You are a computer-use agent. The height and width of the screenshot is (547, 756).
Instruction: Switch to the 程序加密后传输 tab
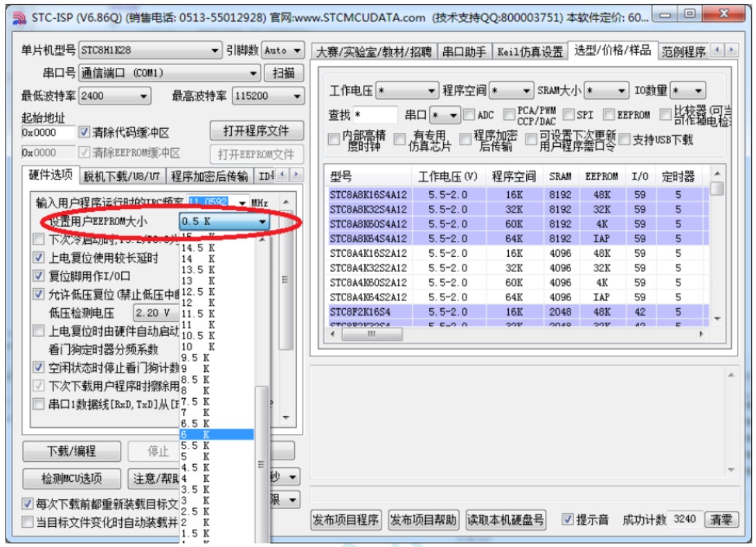[x=209, y=176]
